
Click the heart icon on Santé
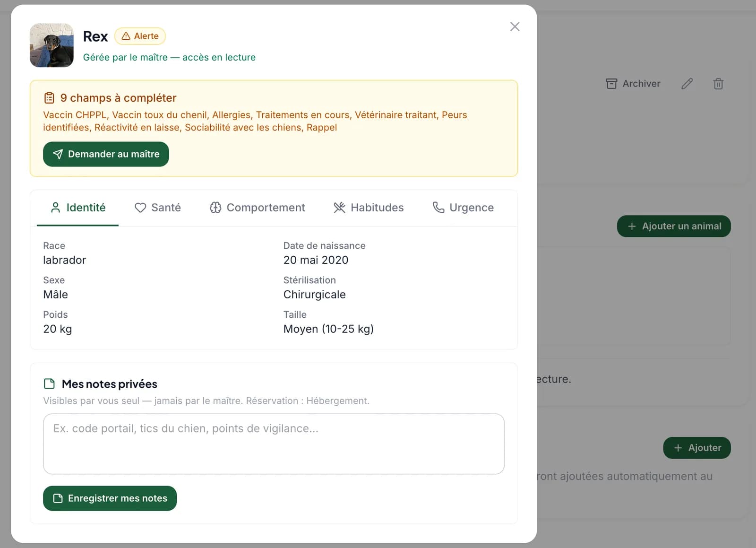[x=140, y=208]
